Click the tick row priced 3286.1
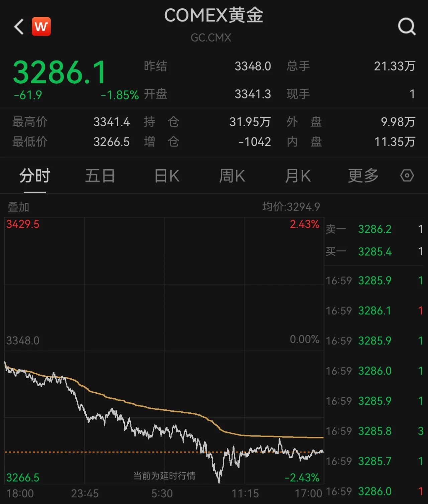 tap(374, 311)
